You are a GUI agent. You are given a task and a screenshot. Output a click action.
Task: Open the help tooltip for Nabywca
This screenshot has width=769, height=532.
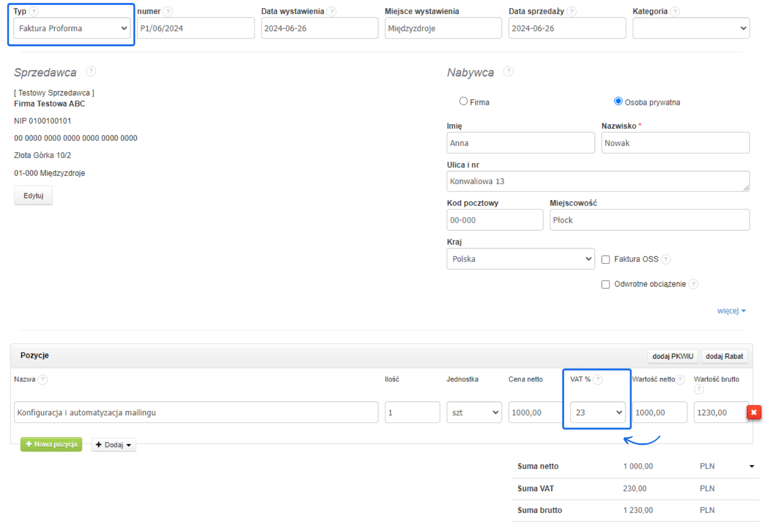[508, 72]
